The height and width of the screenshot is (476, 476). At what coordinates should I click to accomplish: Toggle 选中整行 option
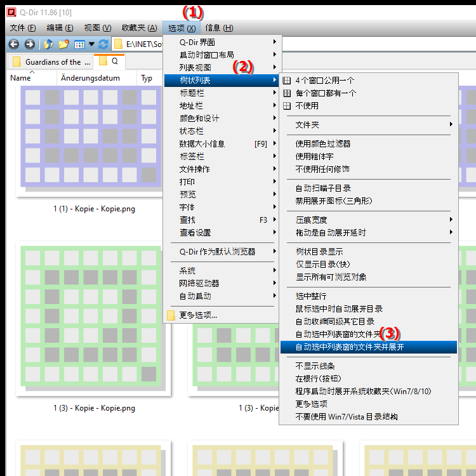[x=369, y=296]
